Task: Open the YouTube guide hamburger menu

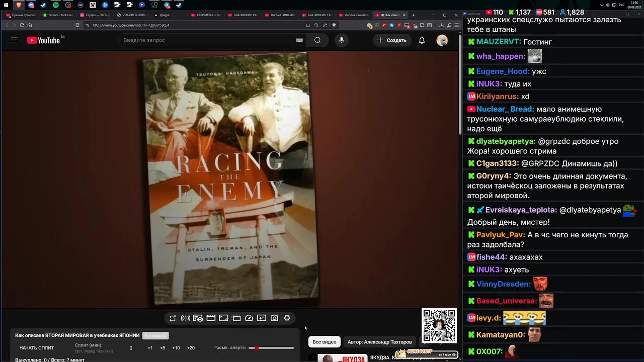Action: click(14, 40)
